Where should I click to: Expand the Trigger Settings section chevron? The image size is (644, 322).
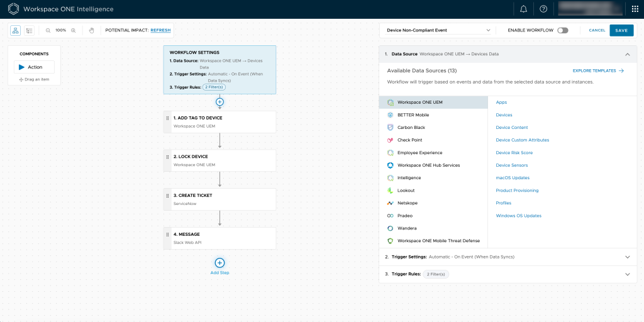click(x=627, y=257)
